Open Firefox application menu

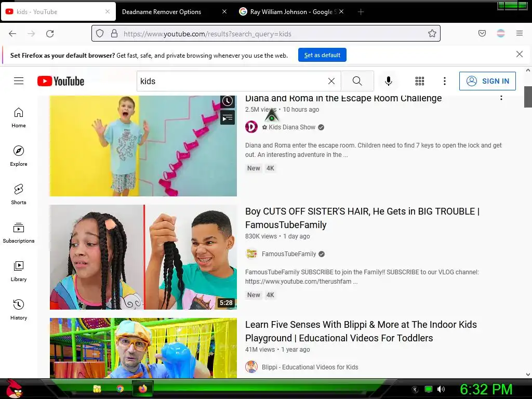[x=520, y=33]
